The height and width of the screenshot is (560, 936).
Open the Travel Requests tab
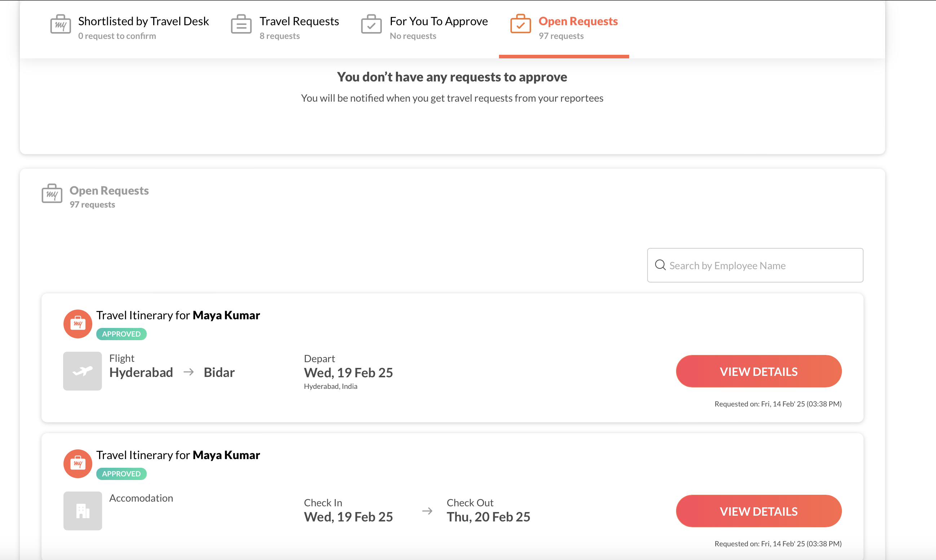299,22
